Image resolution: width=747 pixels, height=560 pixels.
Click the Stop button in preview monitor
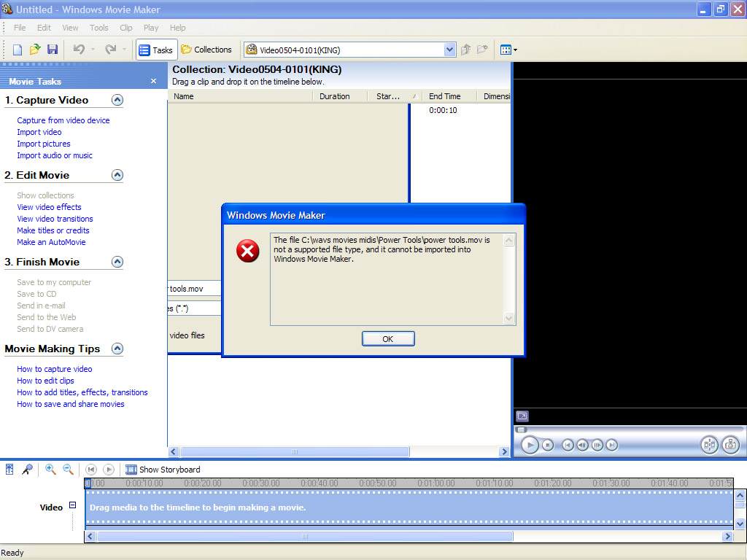tap(548, 446)
